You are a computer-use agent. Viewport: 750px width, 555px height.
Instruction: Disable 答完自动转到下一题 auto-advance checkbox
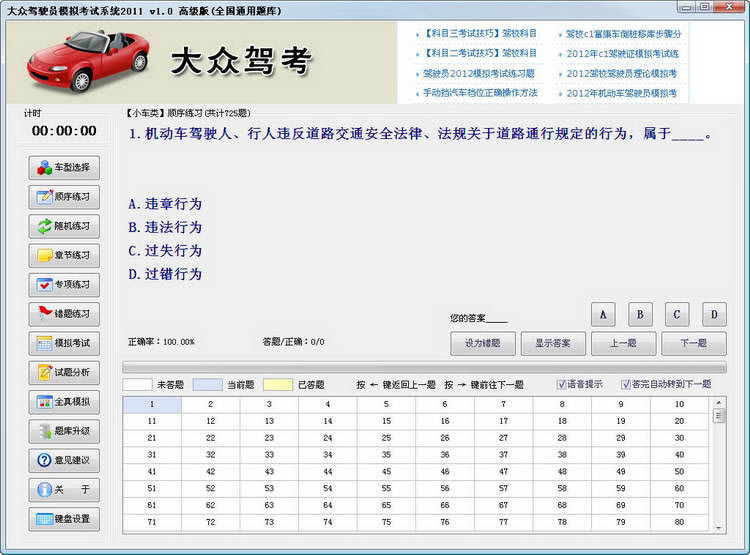pos(626,384)
